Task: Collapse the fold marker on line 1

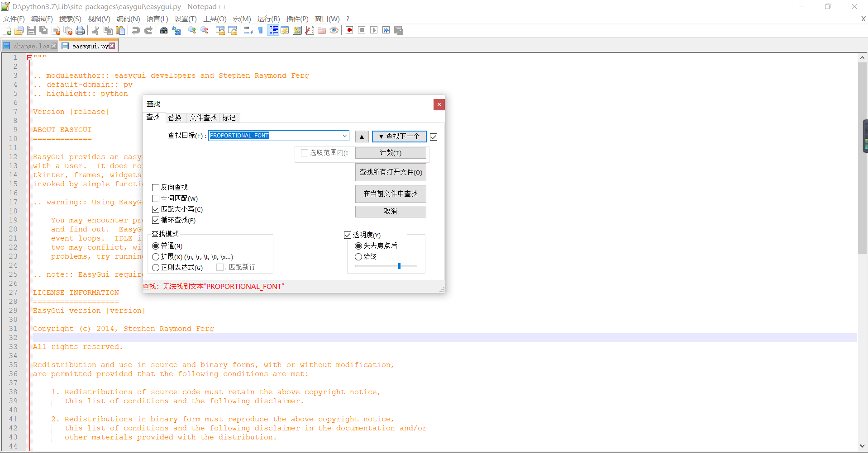Action: coord(29,57)
